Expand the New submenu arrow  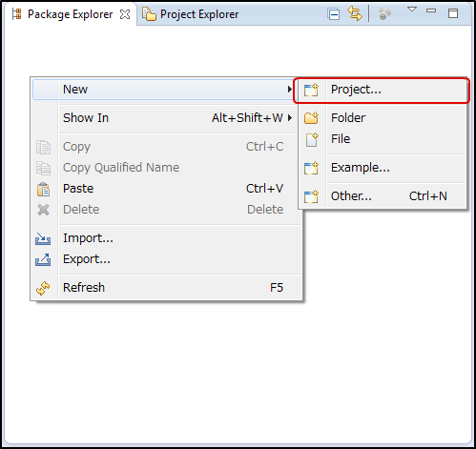click(289, 90)
